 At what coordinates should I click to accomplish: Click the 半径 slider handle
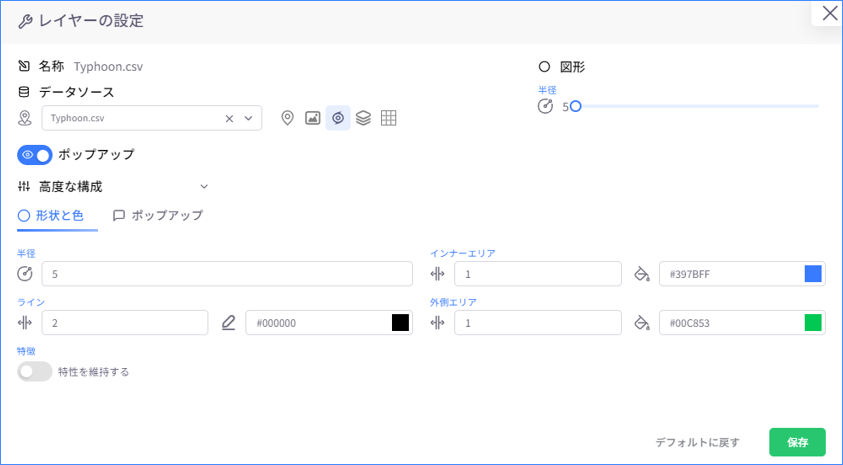point(575,106)
